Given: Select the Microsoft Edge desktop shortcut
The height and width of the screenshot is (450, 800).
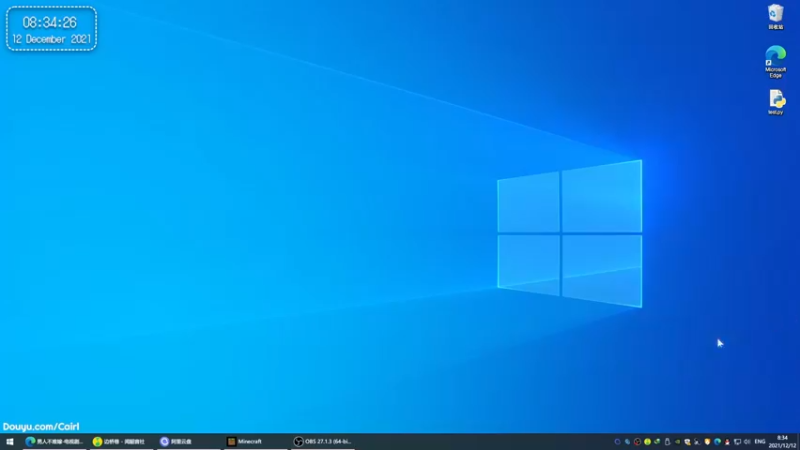Looking at the screenshot, I should pos(776,61).
